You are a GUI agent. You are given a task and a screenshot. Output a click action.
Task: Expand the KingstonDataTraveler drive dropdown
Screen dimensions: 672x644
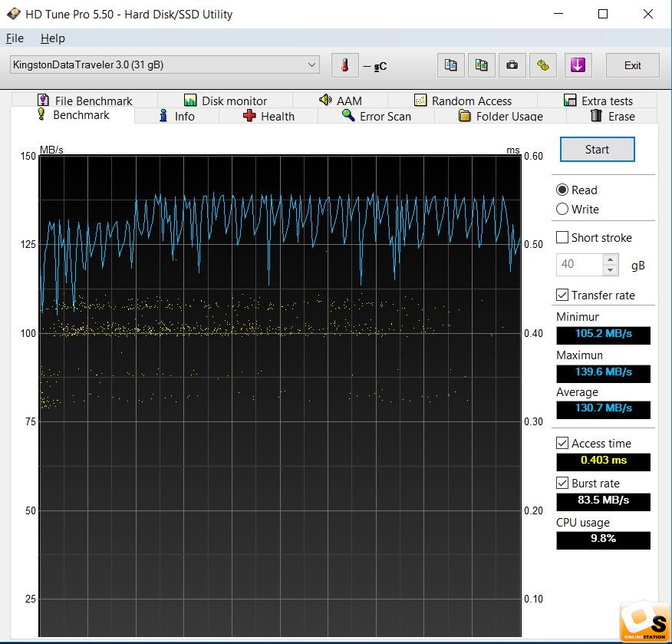click(x=165, y=64)
